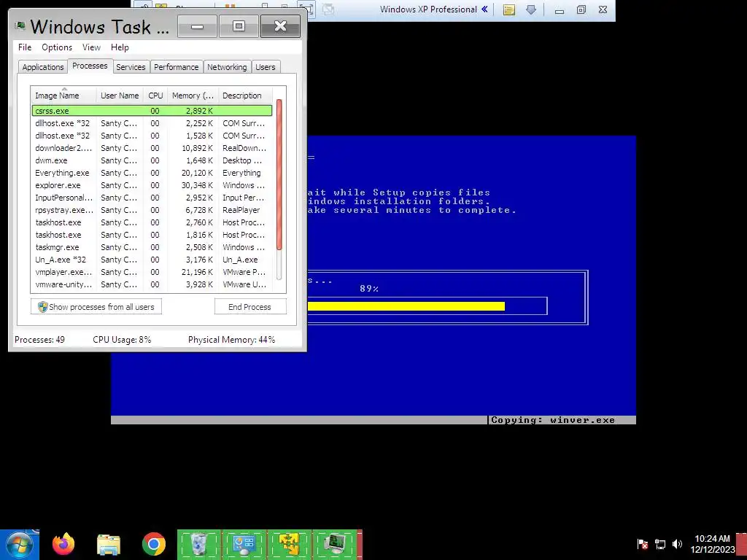Screen dimensions: 747x560
Task: Open the Help menu
Action: pos(120,47)
